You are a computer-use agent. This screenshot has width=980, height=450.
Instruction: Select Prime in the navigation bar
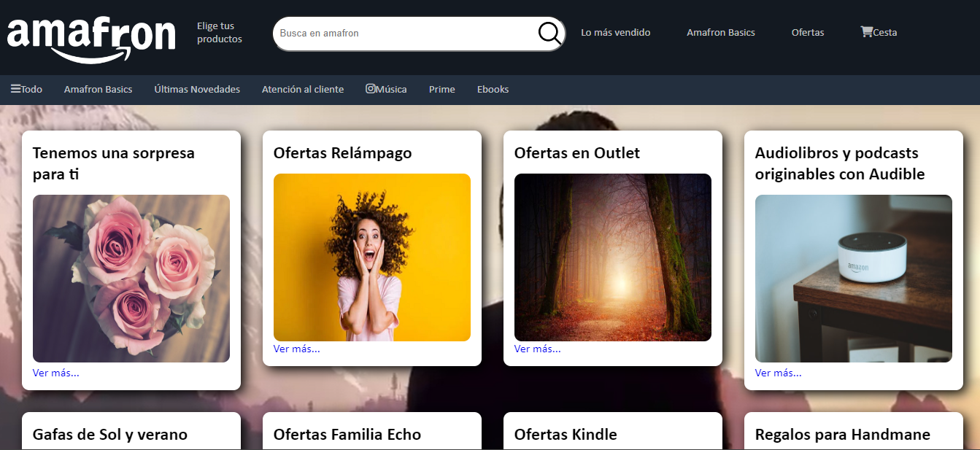click(441, 90)
